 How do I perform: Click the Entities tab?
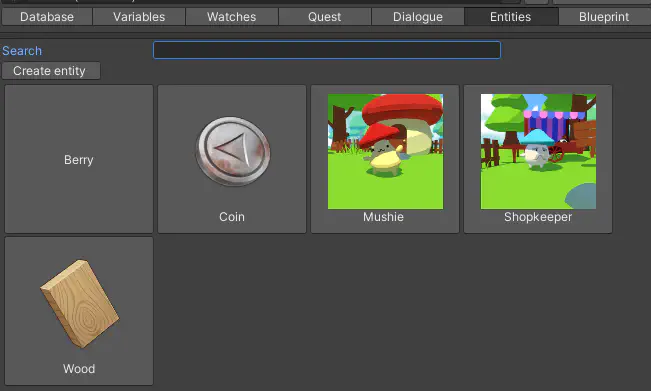click(511, 17)
